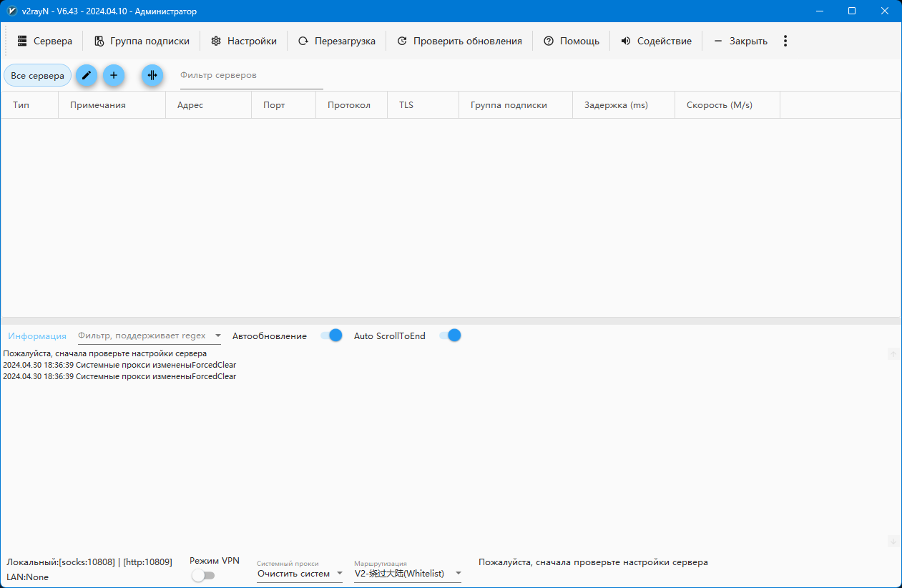The image size is (902, 588).
Task: Sort by the Примечания column header
Action: point(112,105)
